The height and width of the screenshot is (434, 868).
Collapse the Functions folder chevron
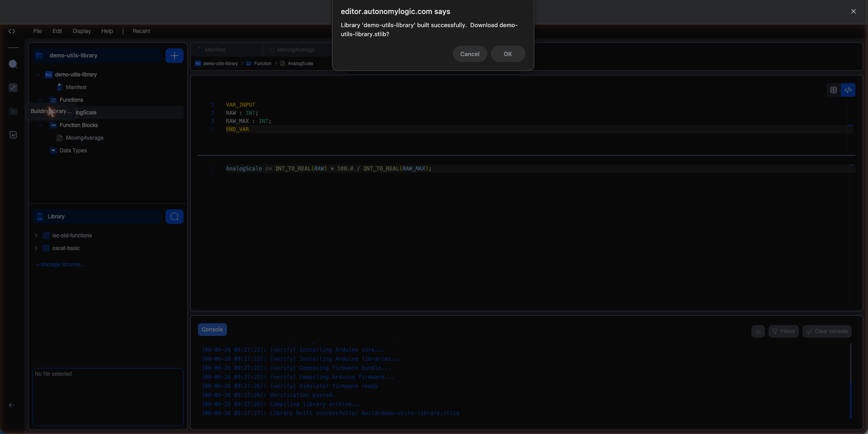point(41,100)
